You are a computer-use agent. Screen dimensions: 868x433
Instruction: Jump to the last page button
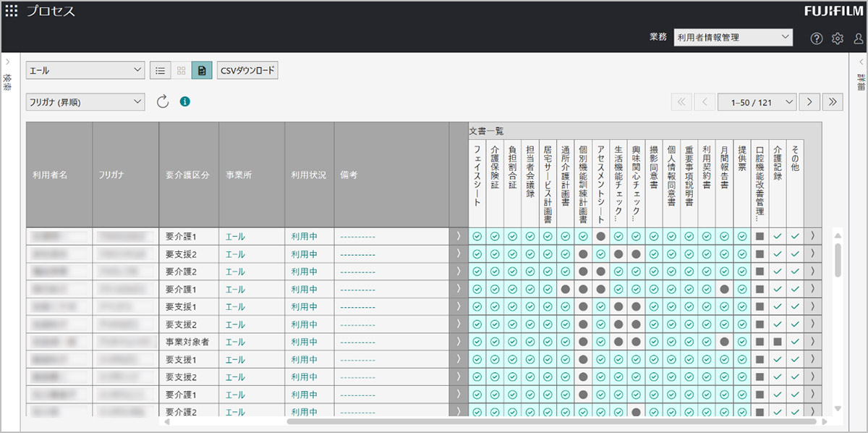tap(833, 102)
